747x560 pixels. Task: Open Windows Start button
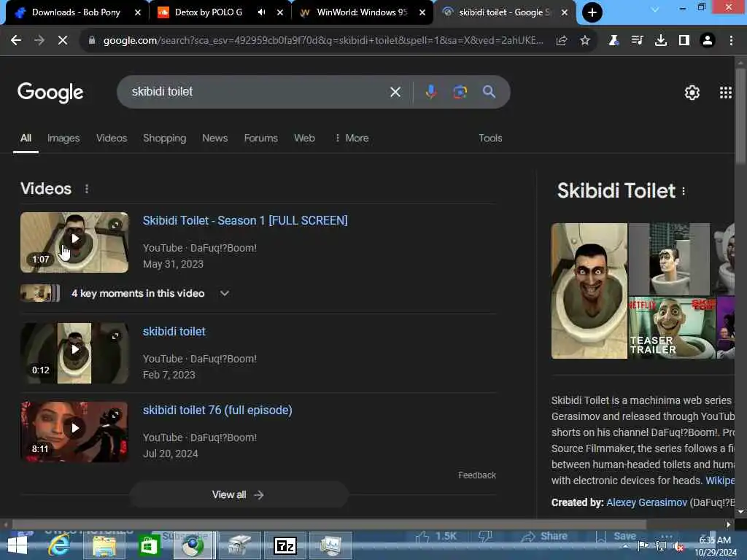18,545
